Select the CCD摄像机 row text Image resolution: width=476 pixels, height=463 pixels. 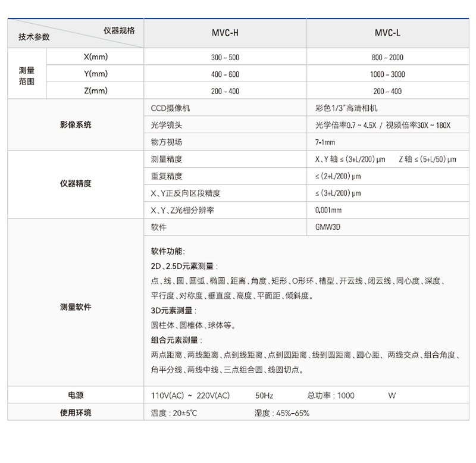click(171, 108)
